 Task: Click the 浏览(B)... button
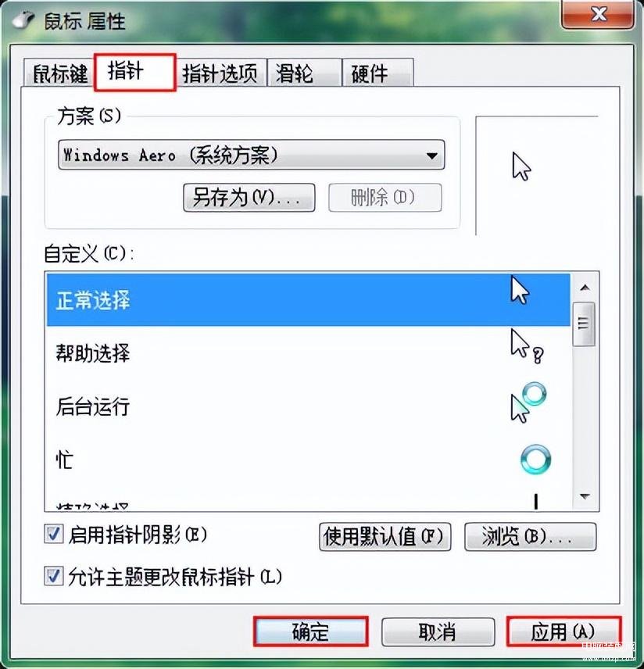pyautogui.click(x=530, y=537)
